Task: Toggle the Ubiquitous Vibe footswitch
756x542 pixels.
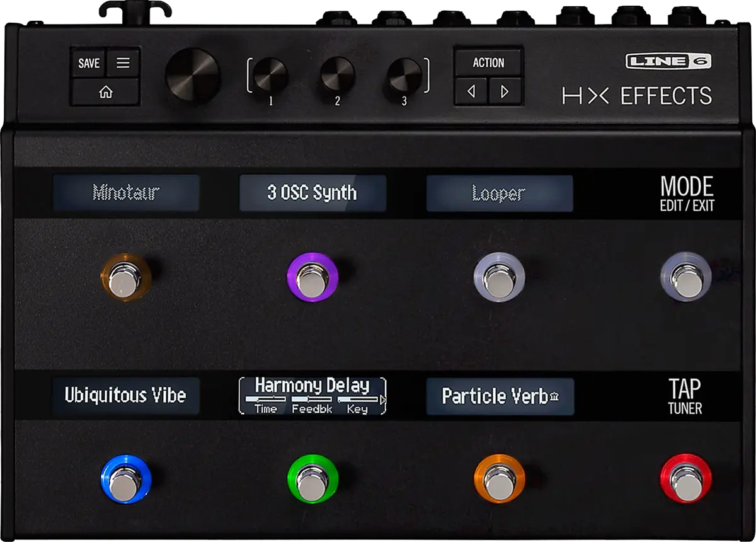Action: pyautogui.click(x=126, y=478)
